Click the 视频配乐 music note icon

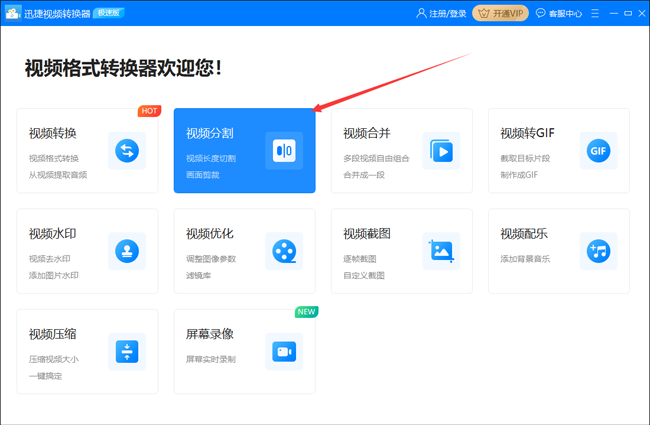[x=598, y=251]
